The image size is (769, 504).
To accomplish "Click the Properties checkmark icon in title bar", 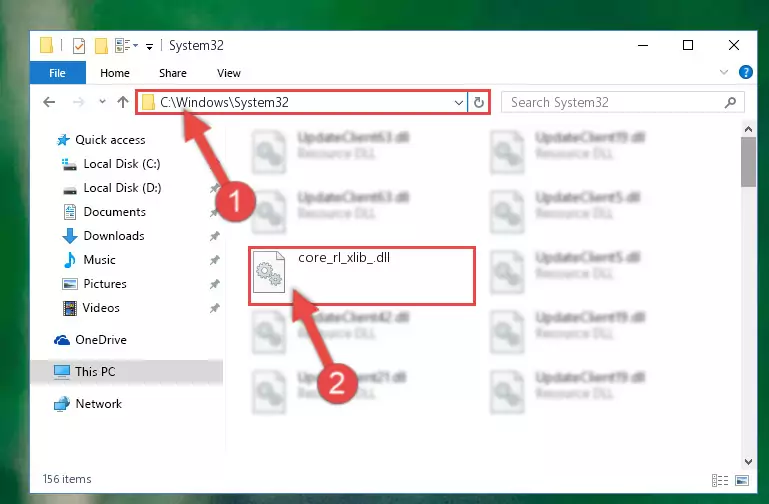I will [79, 46].
